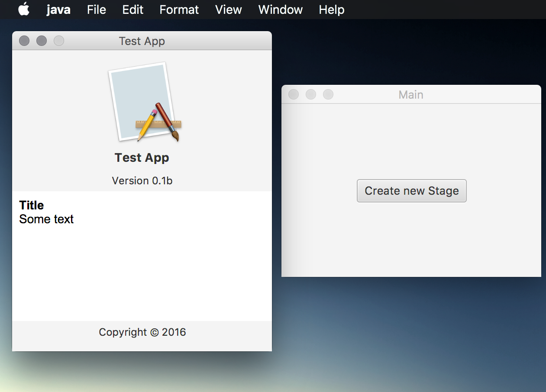Open the Help menu
This screenshot has height=392, width=546.
tap(331, 10)
